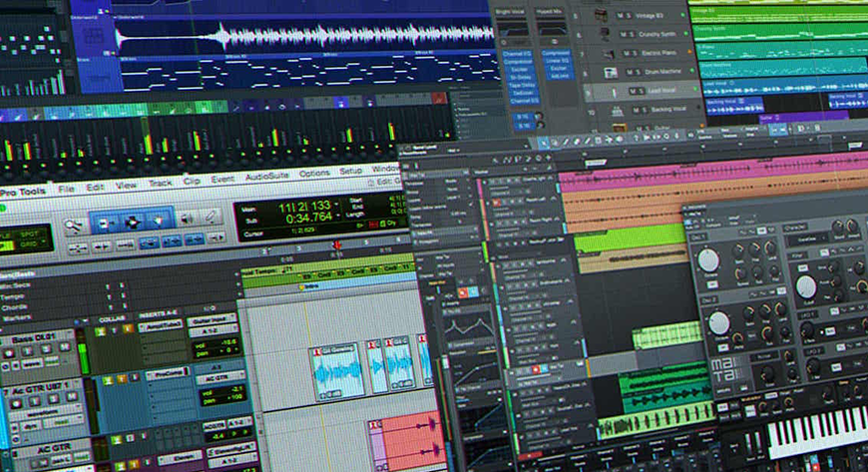Open the AdLimit plugin slot
868x472 pixels.
tap(559, 76)
